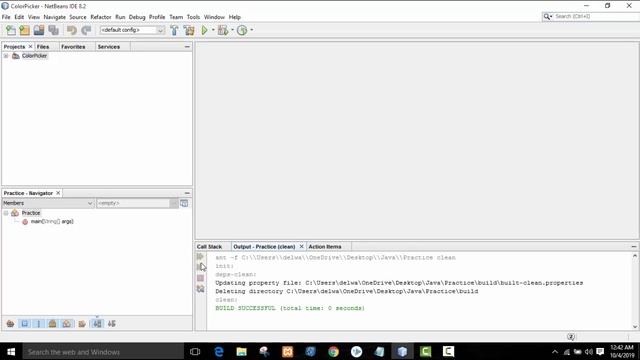Viewport: 640px width, 360px height.
Task: Open the search options dropdown arrow
Action: click(x=551, y=17)
